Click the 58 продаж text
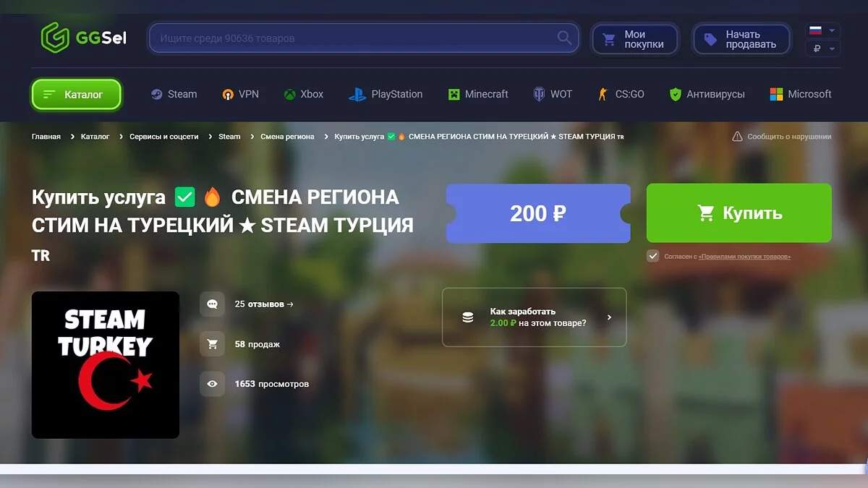Image resolution: width=868 pixels, height=488 pixels. pos(258,344)
